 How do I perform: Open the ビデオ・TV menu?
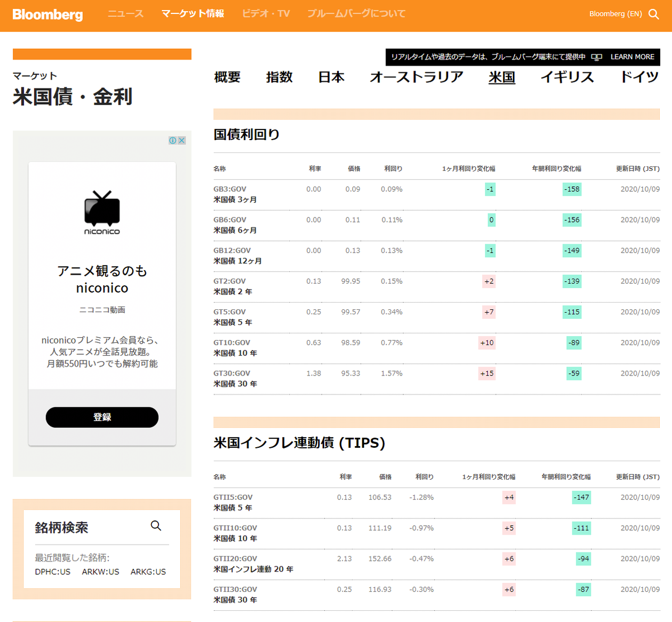point(266,13)
